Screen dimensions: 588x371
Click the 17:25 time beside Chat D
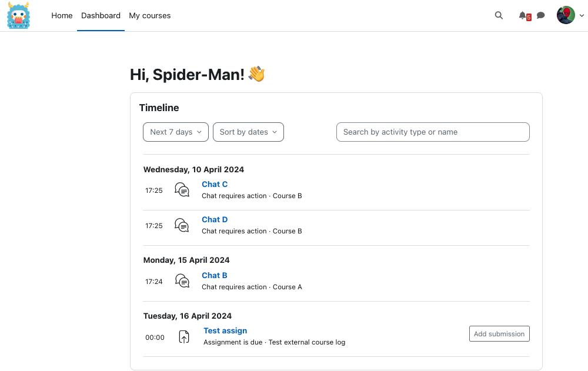(x=153, y=226)
